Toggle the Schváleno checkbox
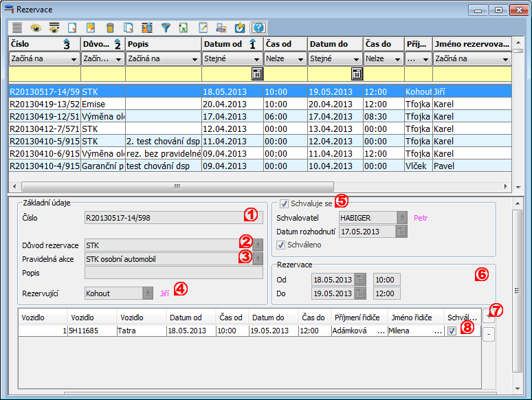This screenshot has height=400, width=532. point(280,245)
